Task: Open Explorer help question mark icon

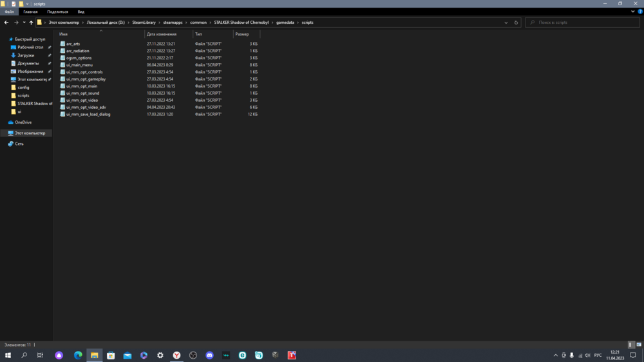Action: [639, 12]
